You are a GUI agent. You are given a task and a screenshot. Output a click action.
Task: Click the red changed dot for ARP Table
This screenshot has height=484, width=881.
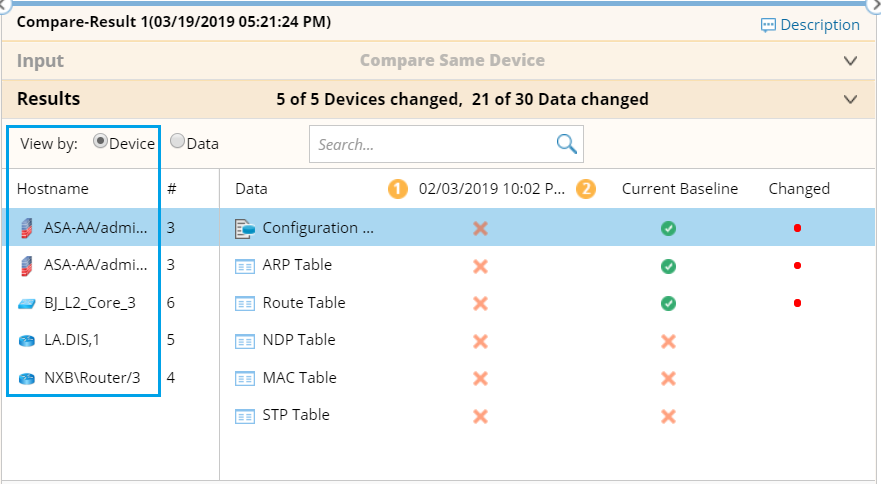pyautogui.click(x=797, y=266)
